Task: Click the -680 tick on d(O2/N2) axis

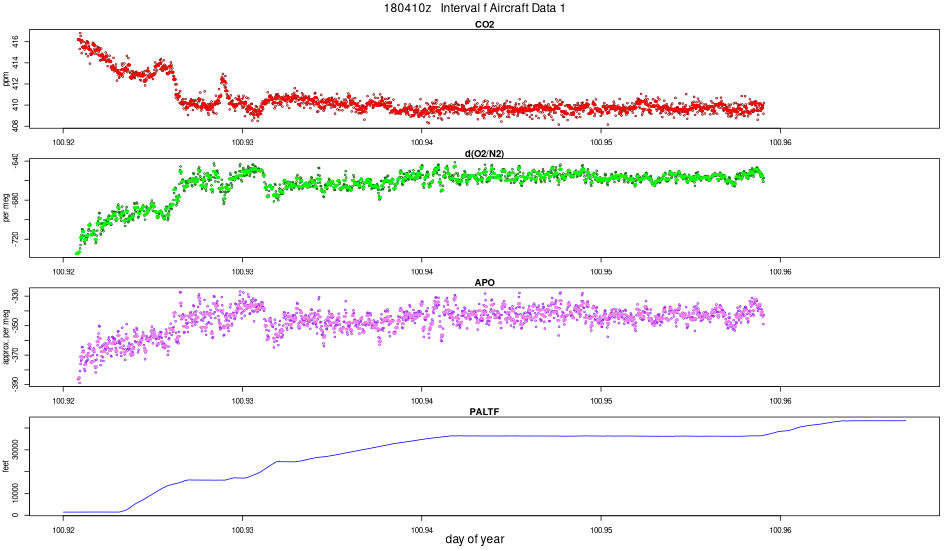Action: (x=16, y=200)
